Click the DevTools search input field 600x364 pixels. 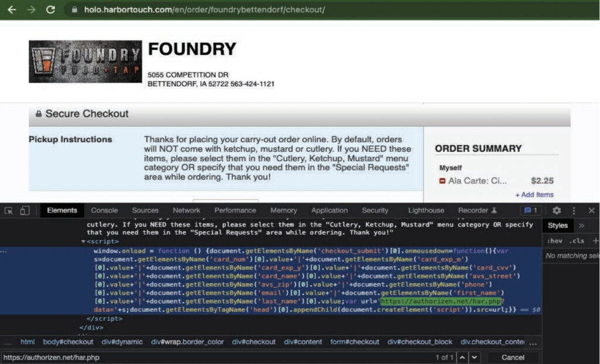pos(216,358)
